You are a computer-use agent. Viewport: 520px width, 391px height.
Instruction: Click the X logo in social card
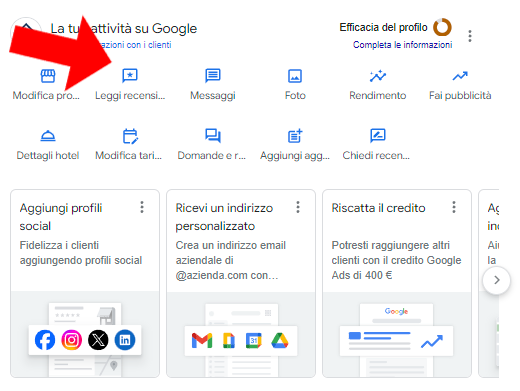pyautogui.click(x=98, y=340)
